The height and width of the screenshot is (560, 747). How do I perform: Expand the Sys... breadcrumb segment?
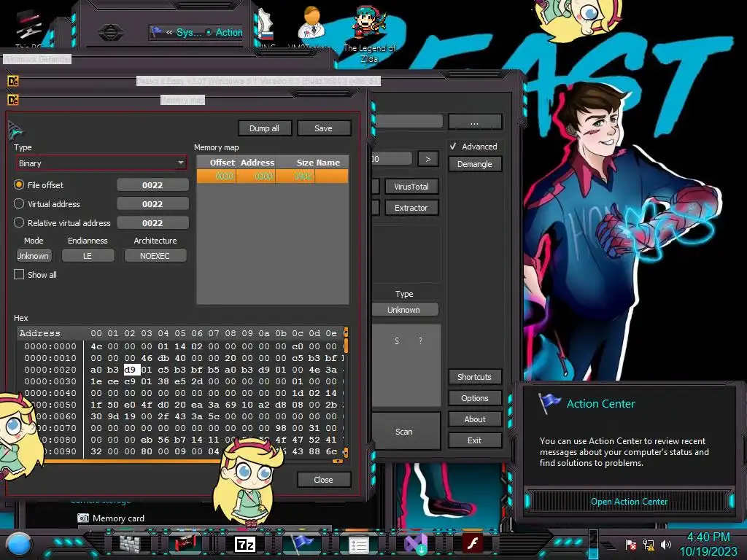point(189,32)
